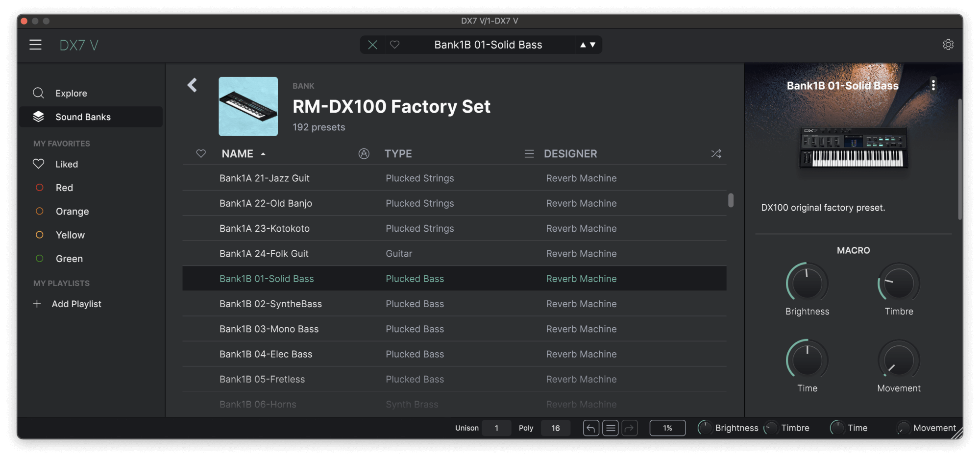
Task: Clear the preset search with the X icon
Action: [372, 45]
